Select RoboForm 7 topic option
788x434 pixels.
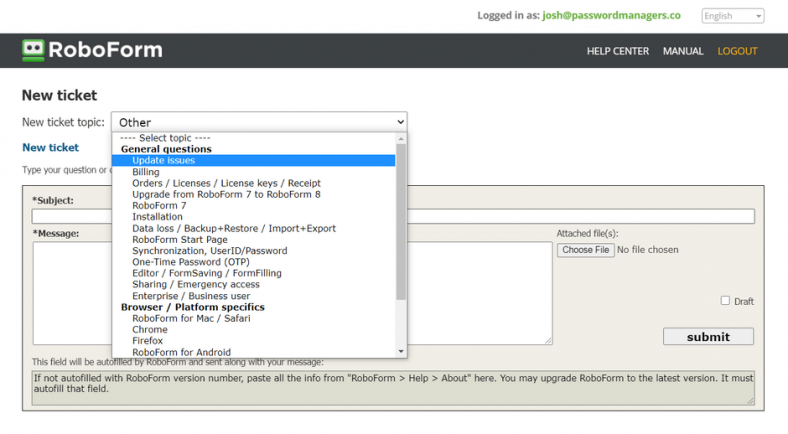[x=159, y=206]
